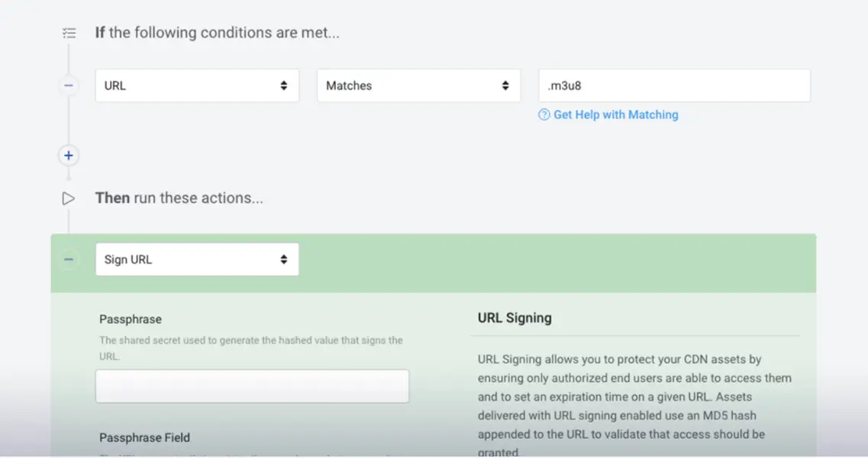This screenshot has height=458, width=868.
Task: Click the URL dropdown's up-down arrows
Action: tap(283, 85)
